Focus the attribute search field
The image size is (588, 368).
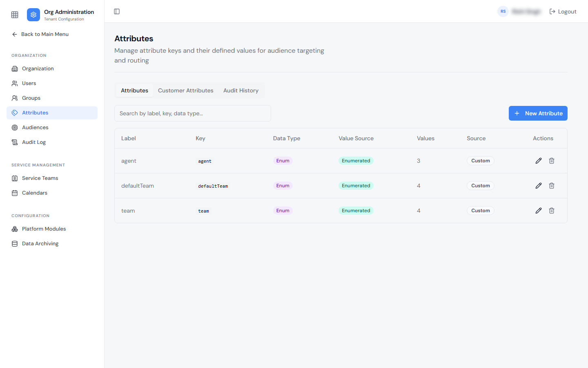193,113
